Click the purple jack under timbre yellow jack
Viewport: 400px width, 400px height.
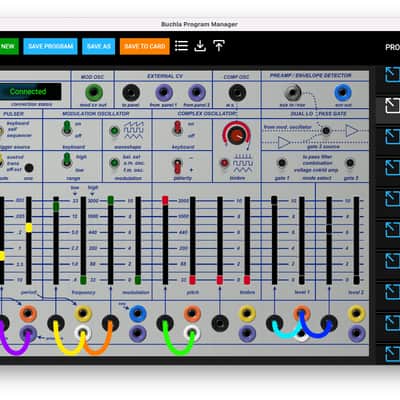tap(247, 333)
